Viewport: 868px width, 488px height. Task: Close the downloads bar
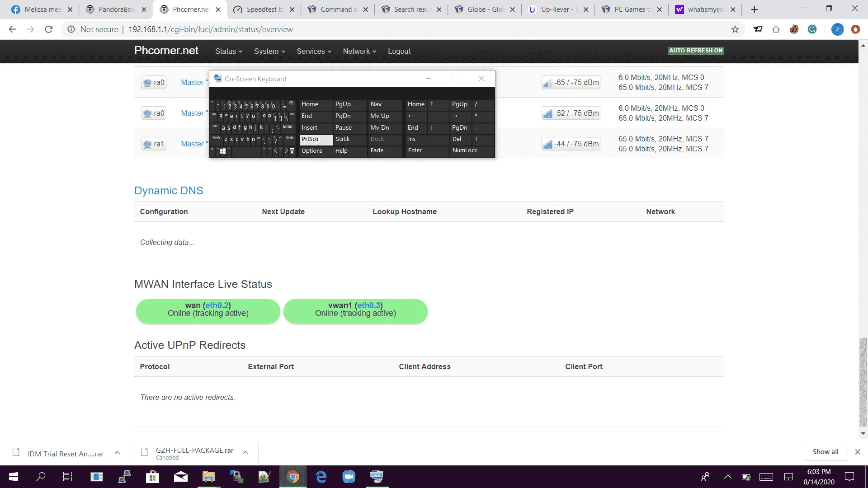pyautogui.click(x=858, y=452)
